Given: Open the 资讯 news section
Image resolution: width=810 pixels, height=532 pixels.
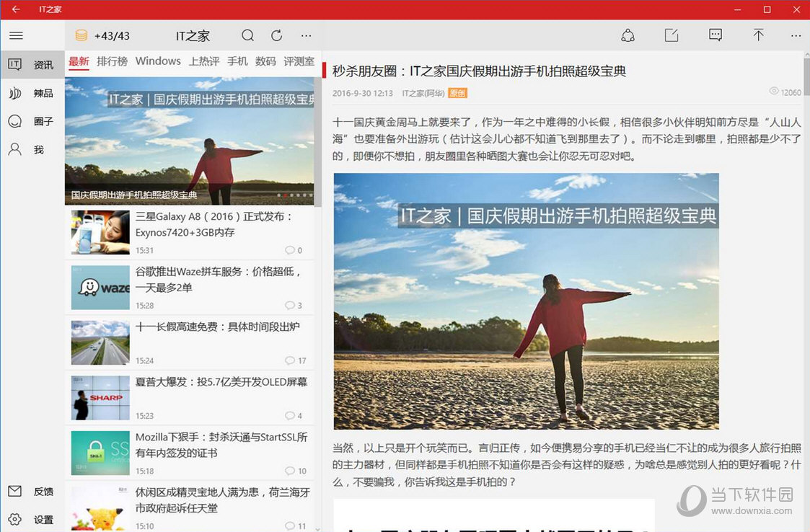Looking at the screenshot, I should (x=32, y=65).
